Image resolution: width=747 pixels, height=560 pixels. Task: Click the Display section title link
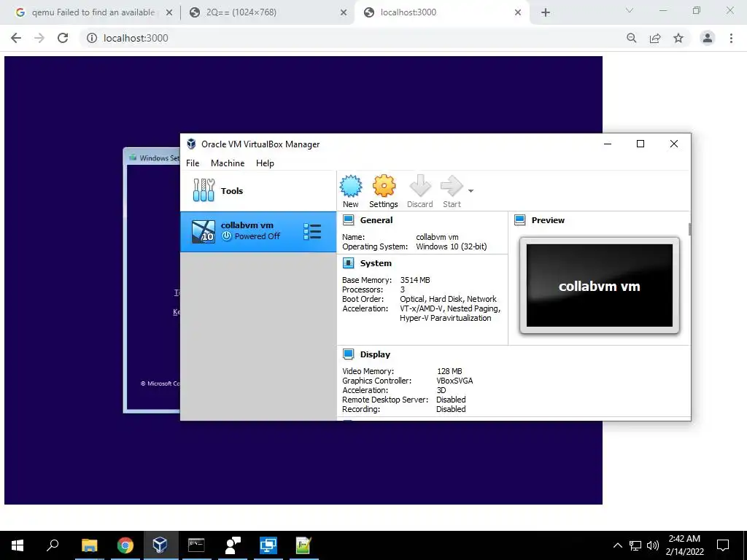375,354
